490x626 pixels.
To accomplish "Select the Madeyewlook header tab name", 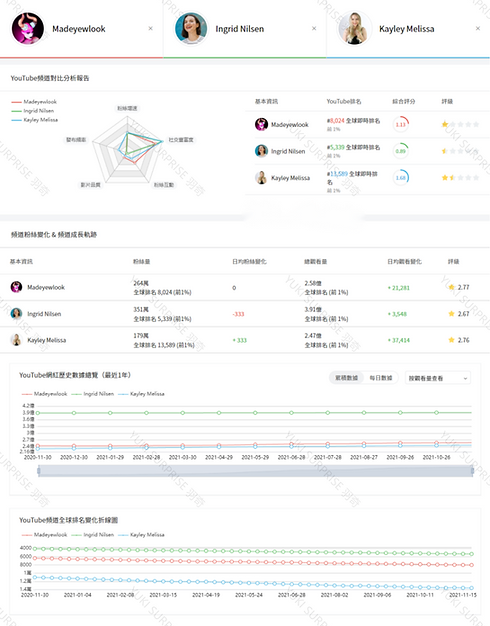I will 79,29.
